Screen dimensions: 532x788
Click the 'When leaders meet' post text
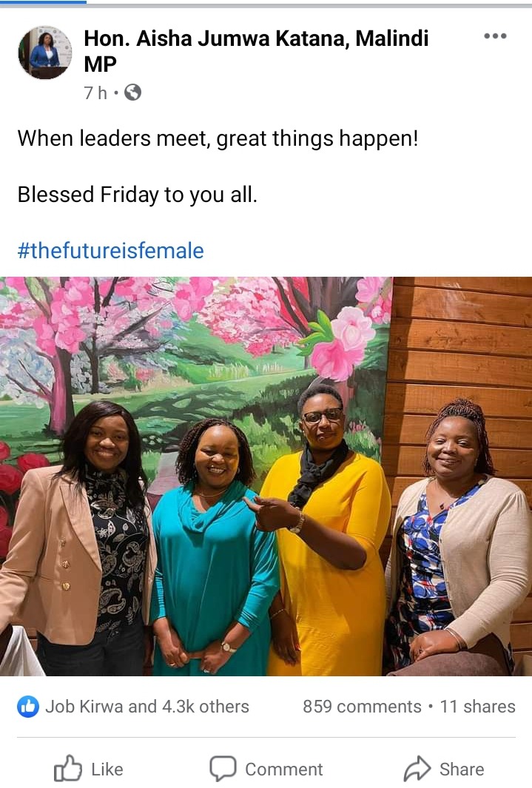(x=218, y=138)
